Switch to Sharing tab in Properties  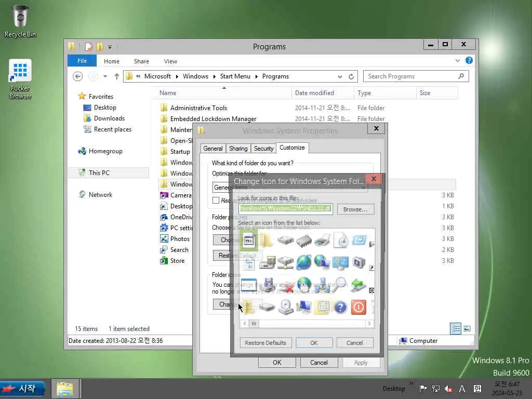point(238,149)
